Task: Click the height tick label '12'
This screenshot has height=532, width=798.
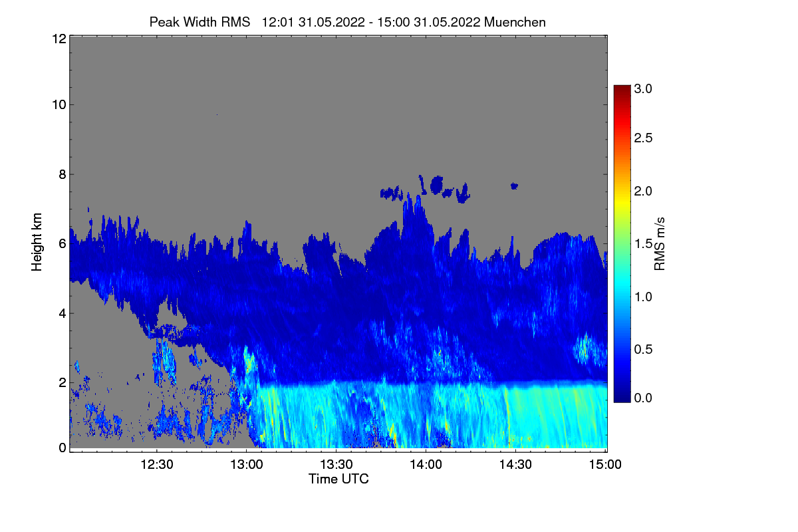Action: coord(59,39)
